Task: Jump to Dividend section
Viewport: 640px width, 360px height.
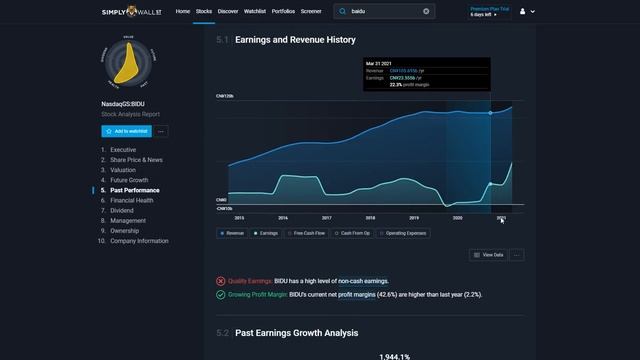Action: [x=122, y=211]
